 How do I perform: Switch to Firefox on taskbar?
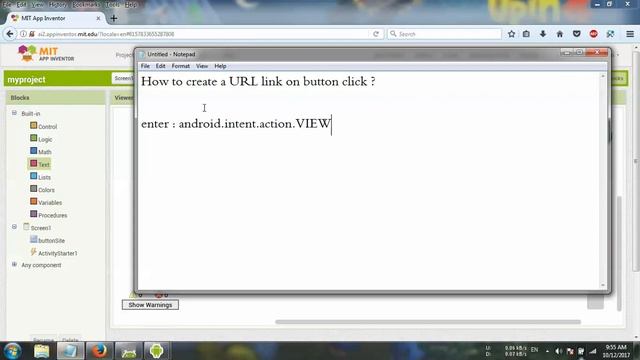tap(99, 351)
